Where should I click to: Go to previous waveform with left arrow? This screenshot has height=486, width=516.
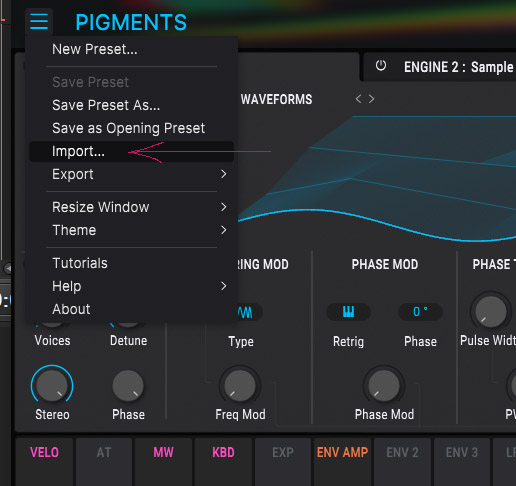pos(358,99)
